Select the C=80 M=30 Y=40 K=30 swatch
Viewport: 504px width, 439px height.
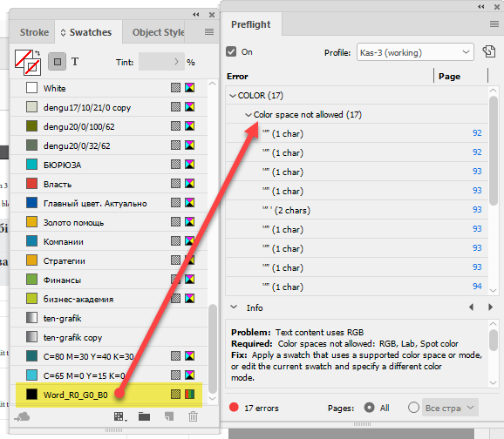pyautogui.click(x=109, y=356)
